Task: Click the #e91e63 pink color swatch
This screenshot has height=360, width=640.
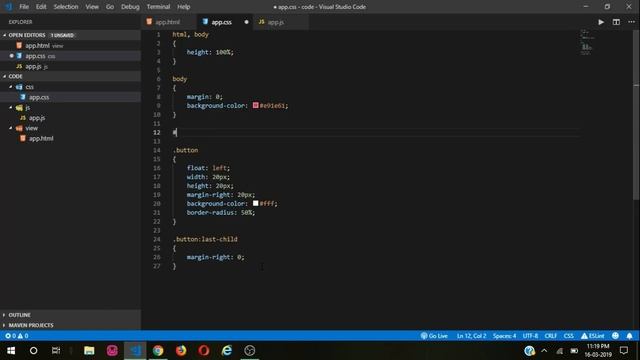Action: click(256, 105)
